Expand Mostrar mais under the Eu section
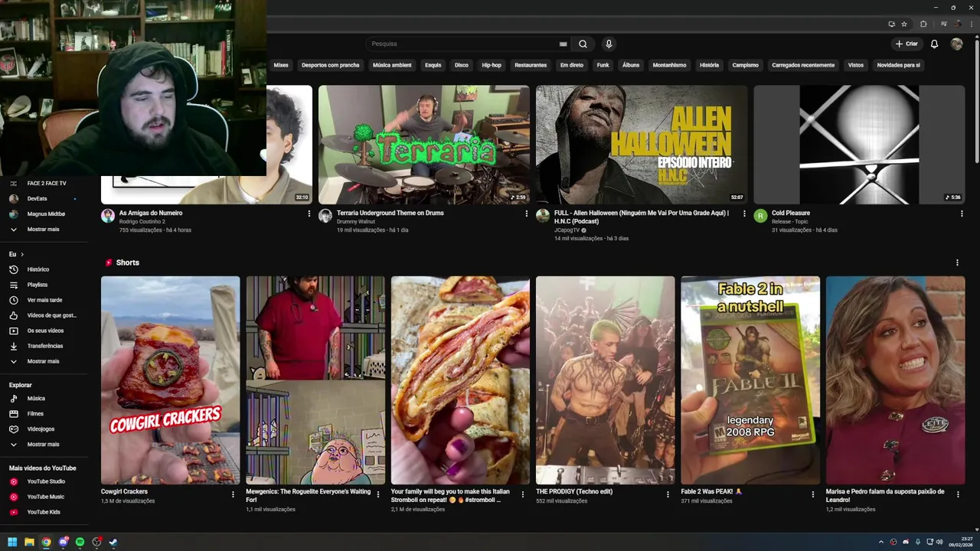The height and width of the screenshot is (551, 980). [x=43, y=361]
